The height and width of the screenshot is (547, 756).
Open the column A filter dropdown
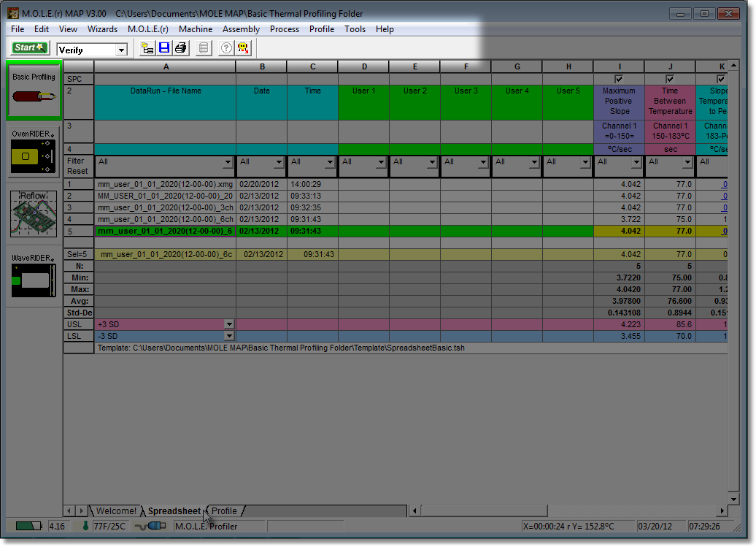click(228, 162)
